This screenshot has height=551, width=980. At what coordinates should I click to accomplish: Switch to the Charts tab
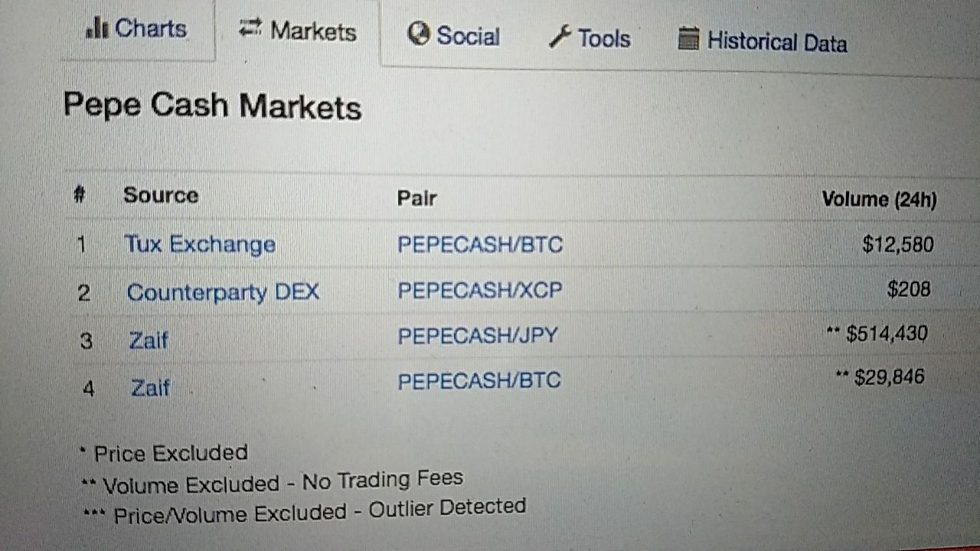pos(138,29)
